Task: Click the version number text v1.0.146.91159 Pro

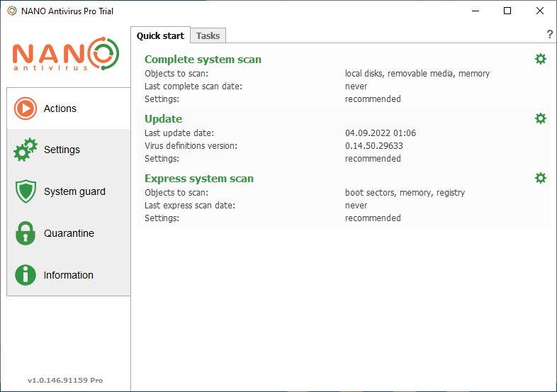Action: click(65, 380)
